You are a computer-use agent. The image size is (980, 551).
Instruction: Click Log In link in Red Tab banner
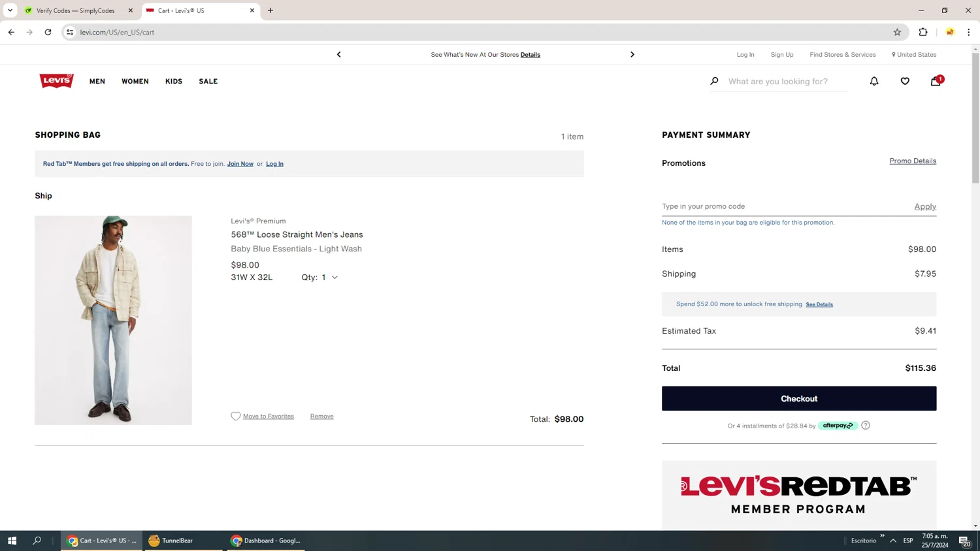274,164
